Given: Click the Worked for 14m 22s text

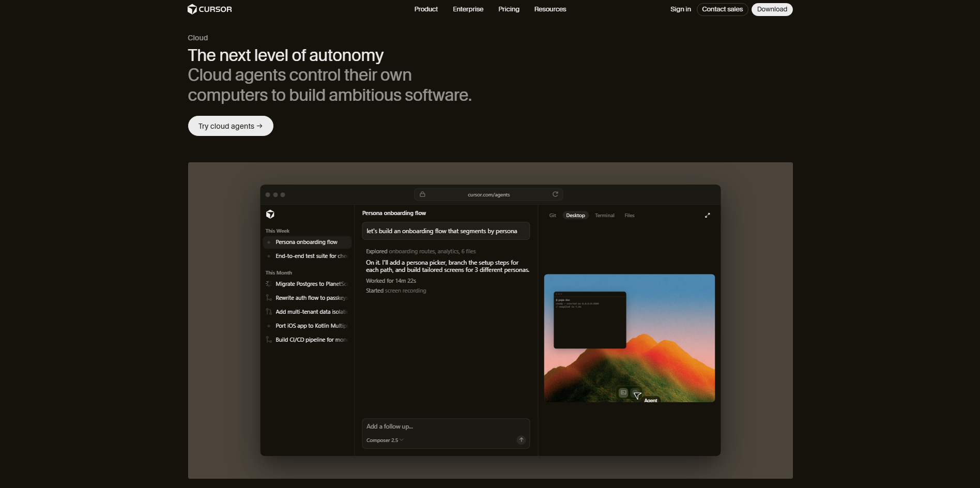Looking at the screenshot, I should pos(391,281).
